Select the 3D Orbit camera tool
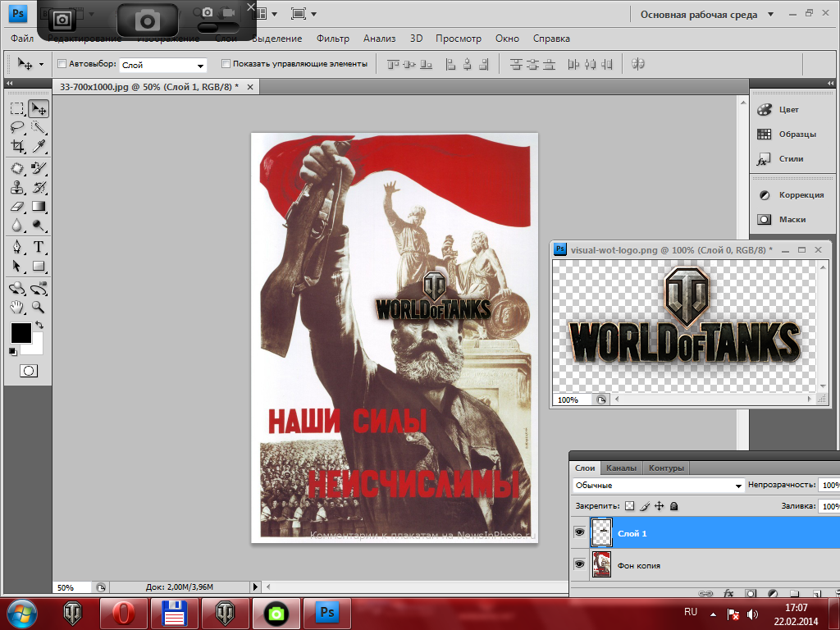Viewport: 840px width, 630px height. [39, 288]
